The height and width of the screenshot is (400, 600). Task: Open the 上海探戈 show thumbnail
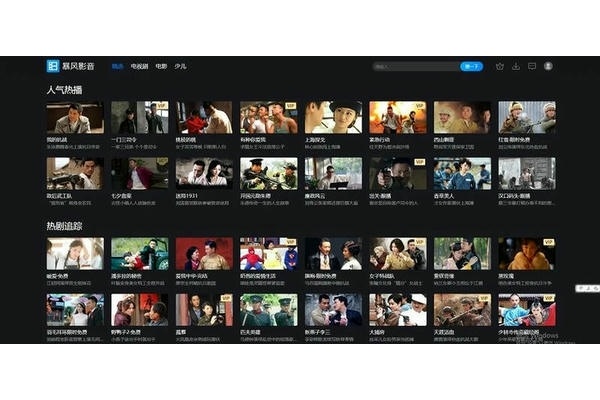tap(333, 117)
